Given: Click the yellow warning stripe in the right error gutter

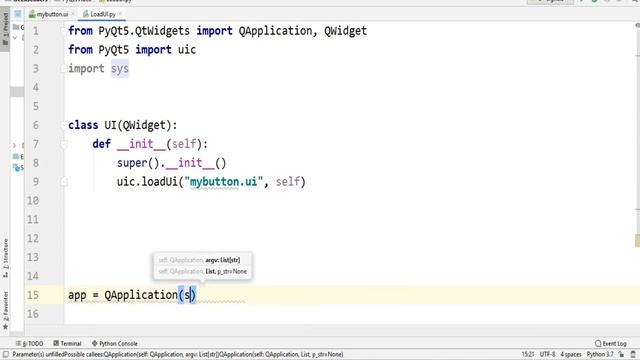Looking at the screenshot, I should tap(637, 241).
